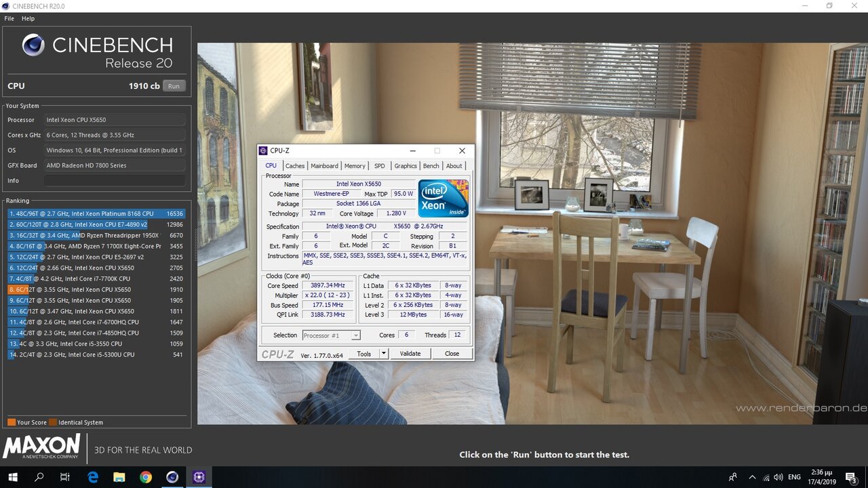The height and width of the screenshot is (488, 868).
Task: Open volume control tray icon
Action: pyautogui.click(x=780, y=477)
